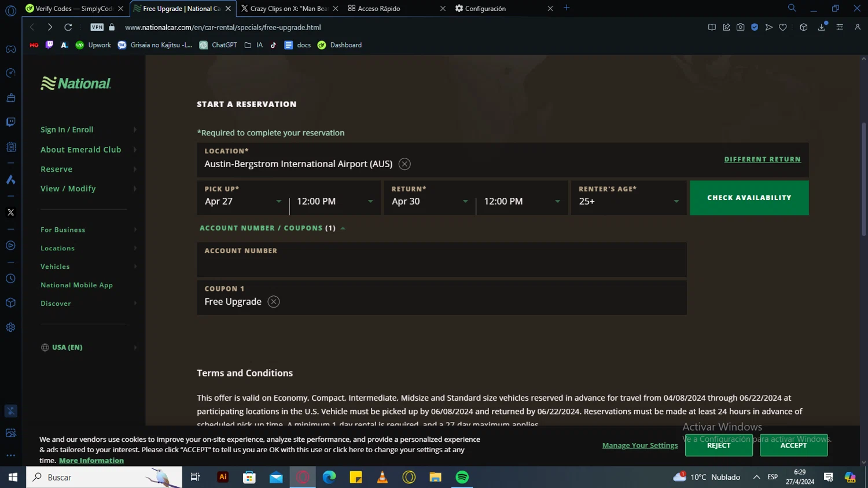The image size is (868, 488).
Task: Go forward to next page
Action: click(x=50, y=27)
